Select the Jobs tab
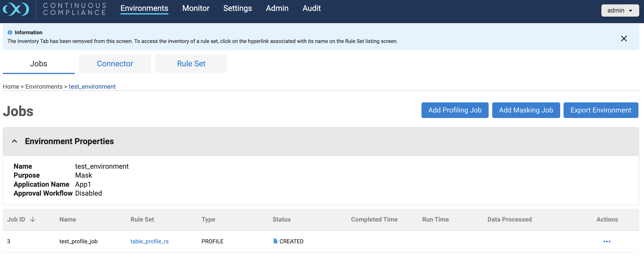The height and width of the screenshot is (257, 644). [x=38, y=64]
